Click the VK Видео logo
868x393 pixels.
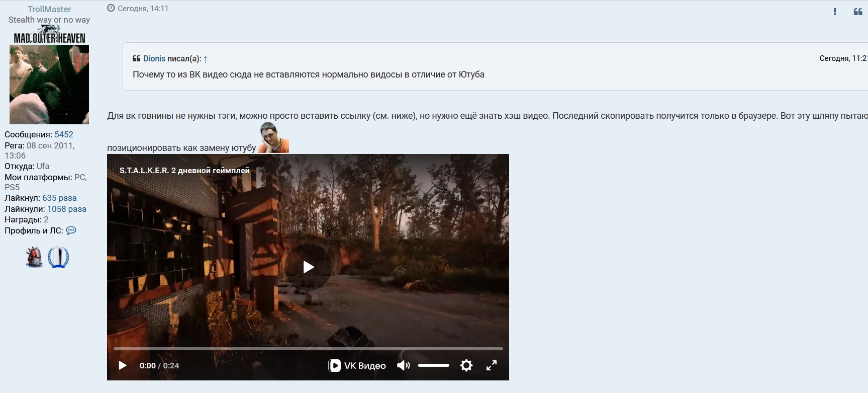pos(357,365)
